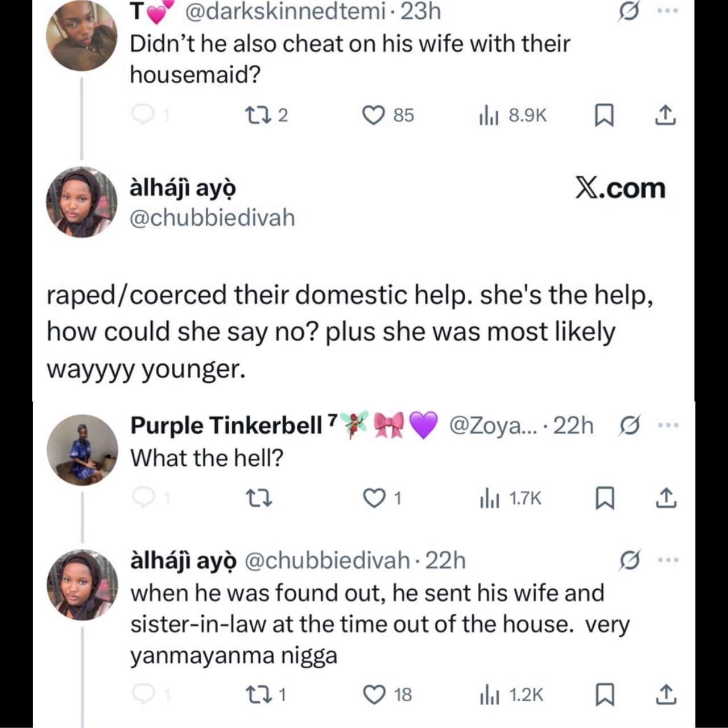Toggle bookmark on the yanmayanma reply
The width and height of the screenshot is (728, 728).
603,694
